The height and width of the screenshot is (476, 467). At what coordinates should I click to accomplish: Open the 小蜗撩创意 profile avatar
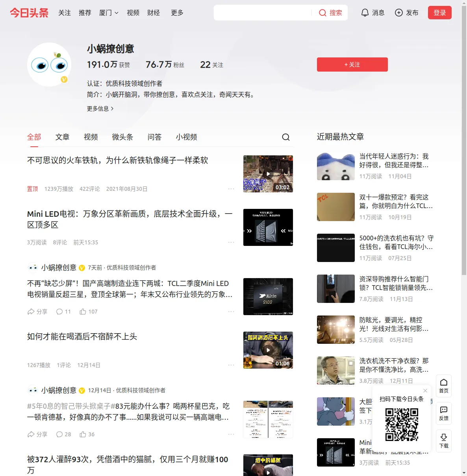tap(49, 65)
